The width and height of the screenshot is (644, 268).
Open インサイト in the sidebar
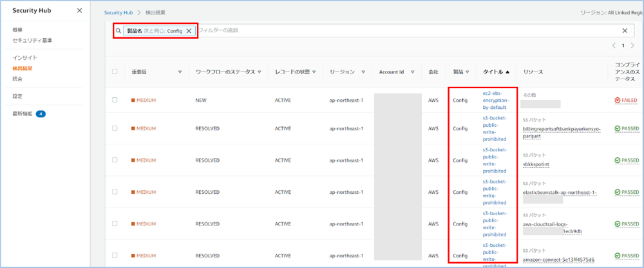click(24, 58)
